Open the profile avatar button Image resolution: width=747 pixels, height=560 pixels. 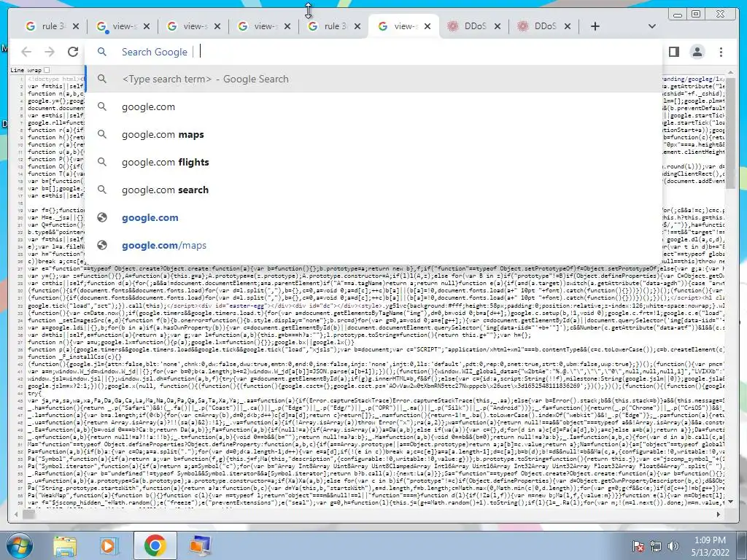(x=697, y=52)
